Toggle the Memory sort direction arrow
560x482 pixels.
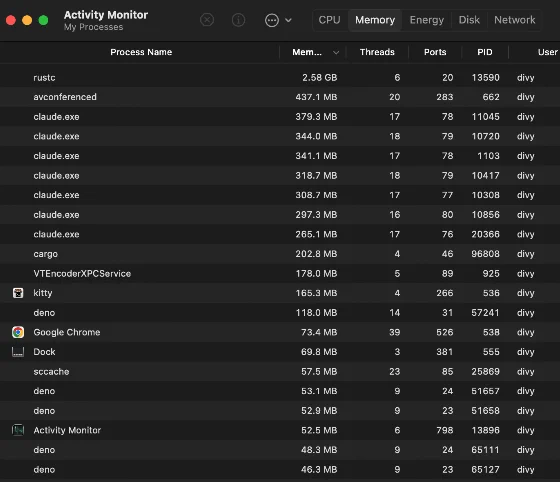point(336,52)
